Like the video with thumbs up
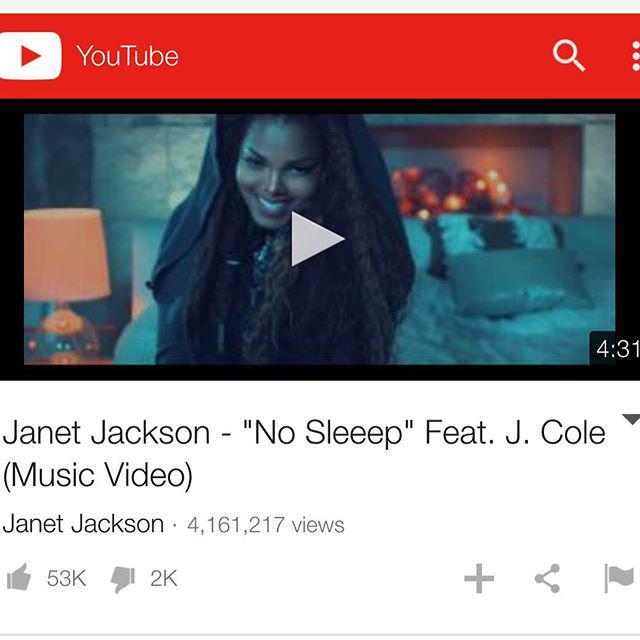 (19, 578)
